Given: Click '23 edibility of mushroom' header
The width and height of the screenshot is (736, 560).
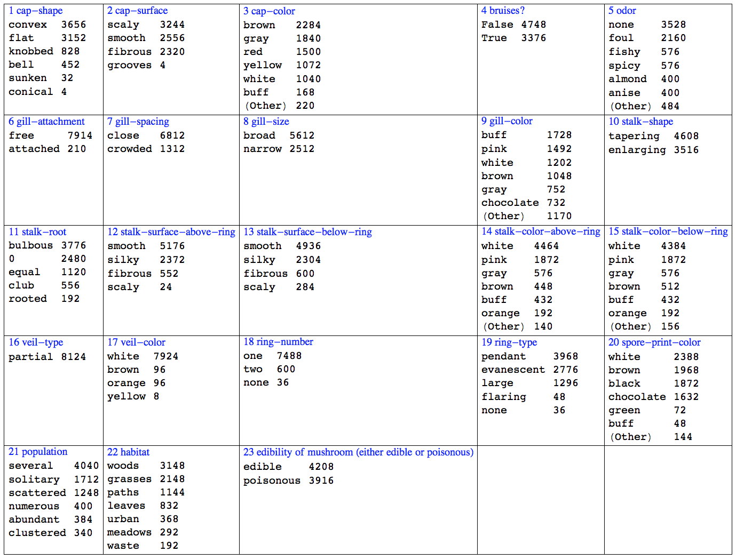Looking at the screenshot, I should tap(358, 452).
